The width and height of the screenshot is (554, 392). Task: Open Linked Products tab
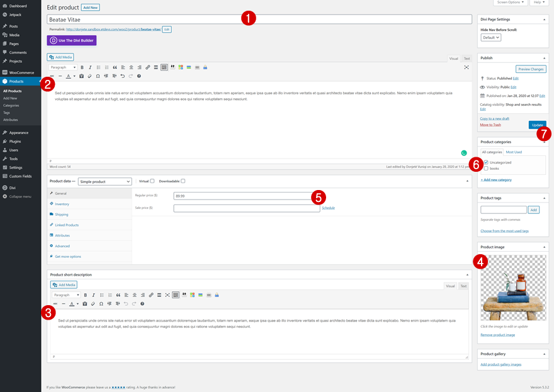pyautogui.click(x=67, y=225)
